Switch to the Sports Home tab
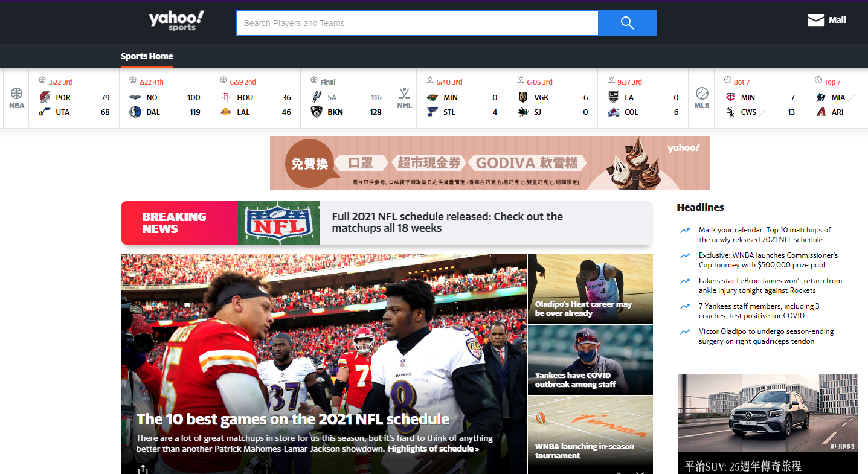 tap(147, 56)
